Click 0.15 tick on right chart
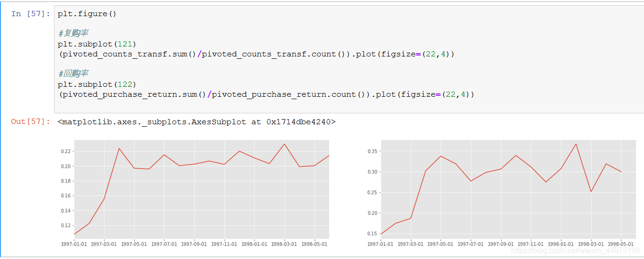 coord(372,234)
